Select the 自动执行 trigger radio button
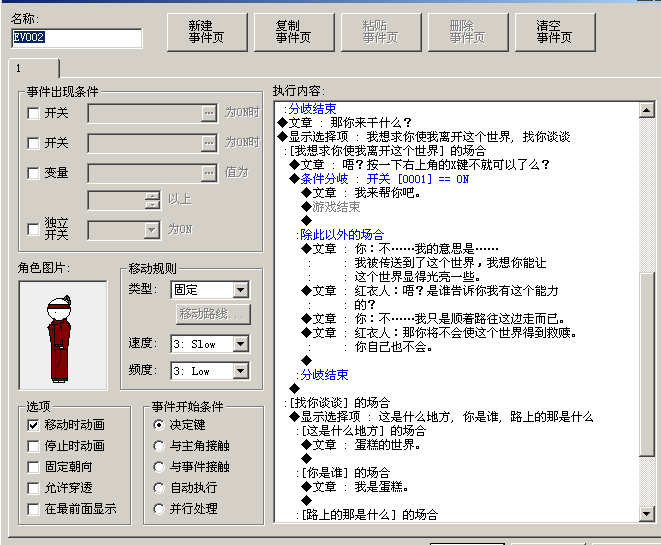The image size is (661, 545). click(159, 488)
